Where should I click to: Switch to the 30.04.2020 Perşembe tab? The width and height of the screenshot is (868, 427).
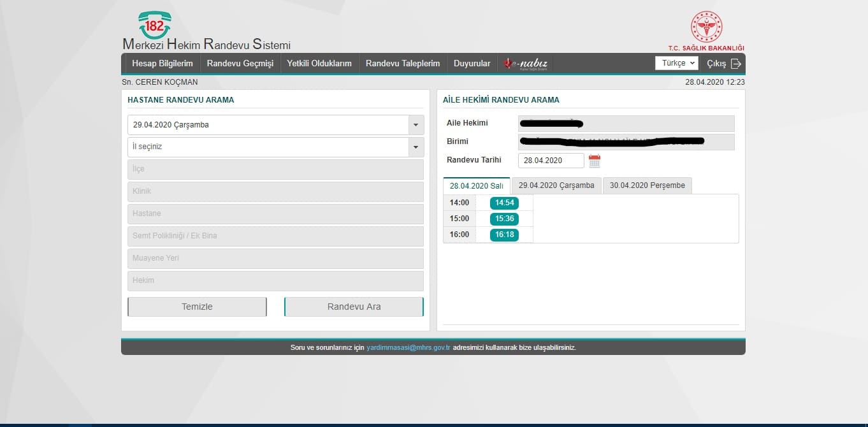tap(647, 185)
